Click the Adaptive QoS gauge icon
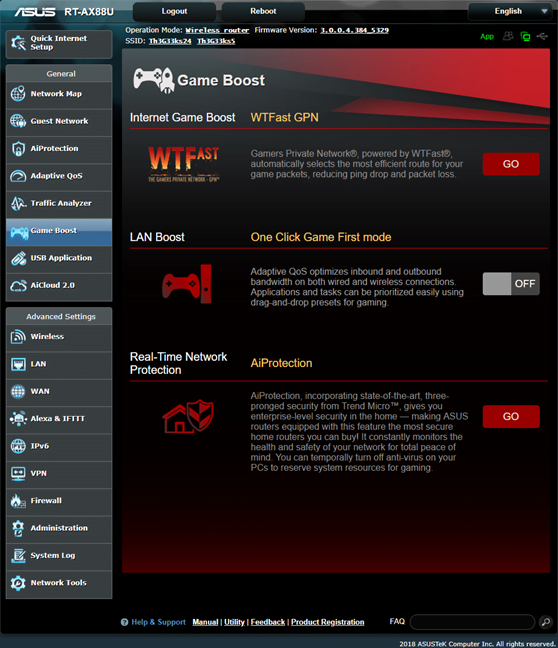The width and height of the screenshot is (558, 648). [18, 176]
